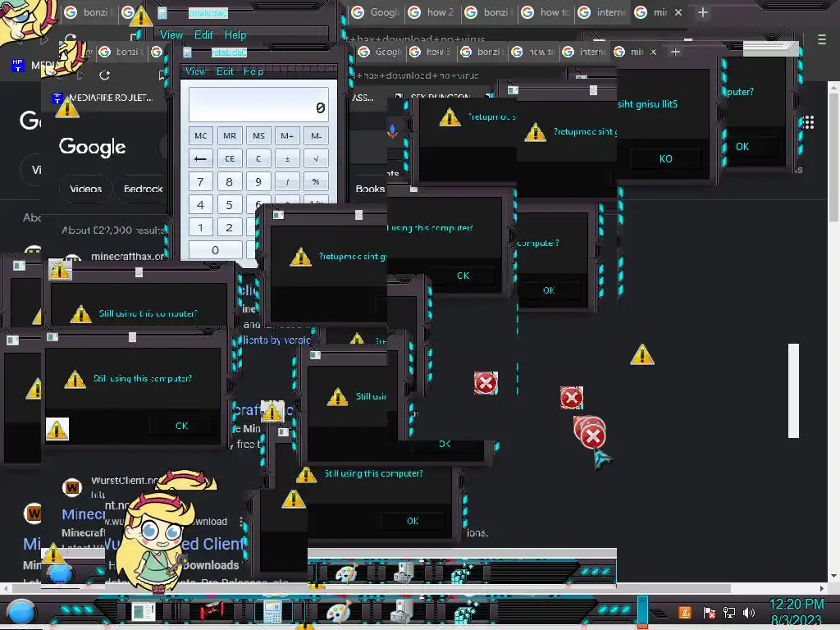840x630 pixels.
Task: Click the document window icon in the taskbar
Action: point(143,611)
